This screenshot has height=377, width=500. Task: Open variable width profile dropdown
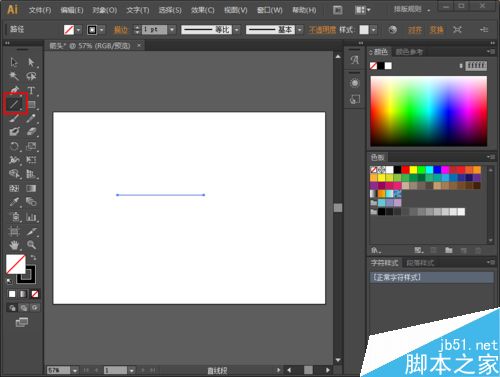point(237,30)
